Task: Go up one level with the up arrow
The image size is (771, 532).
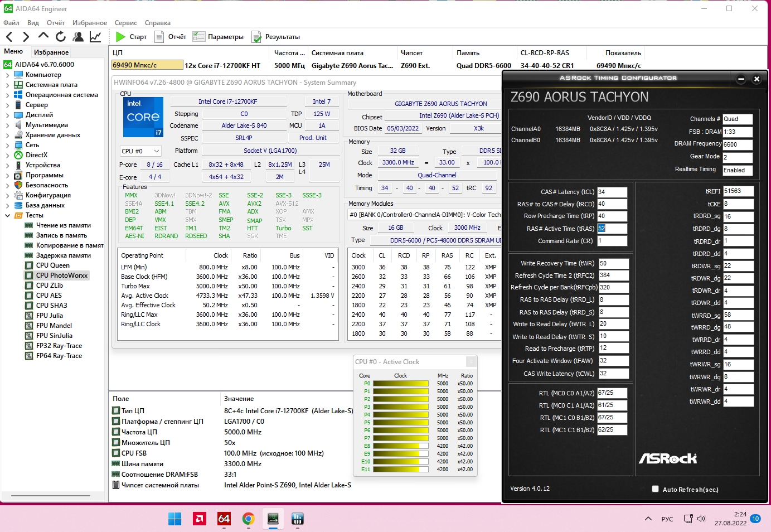Action: pos(43,36)
